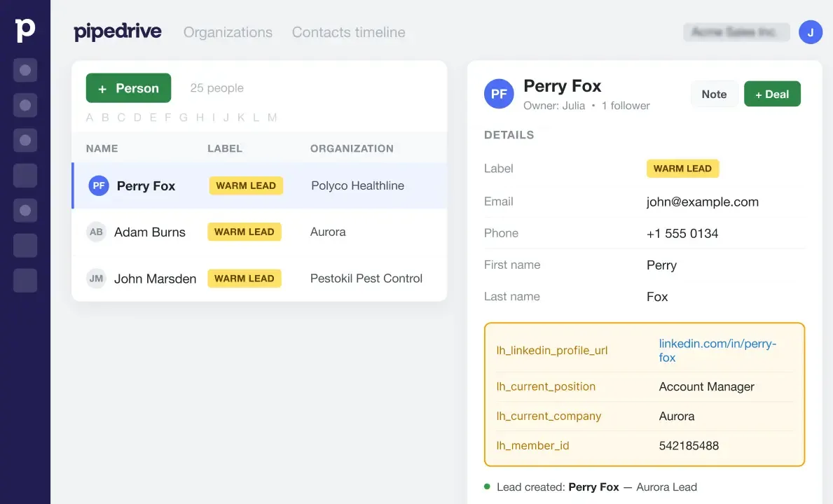Filter people by letter B
Viewport: 833px width, 504px height.
click(105, 117)
